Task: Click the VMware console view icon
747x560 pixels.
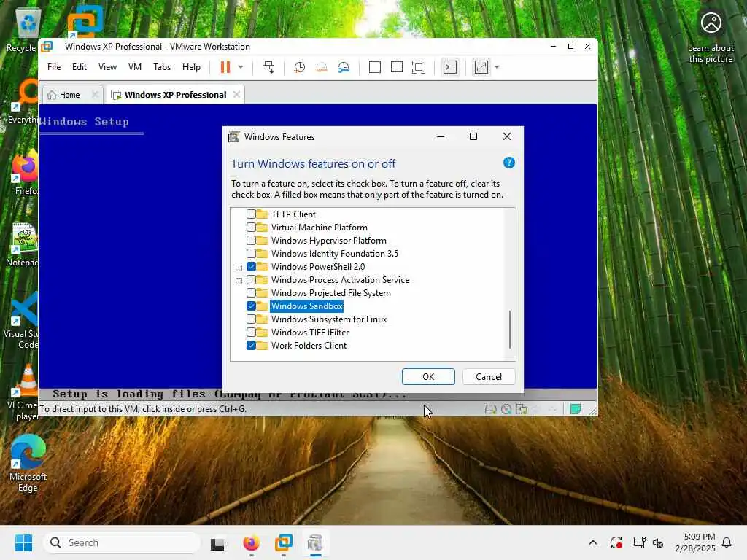Action: click(449, 67)
